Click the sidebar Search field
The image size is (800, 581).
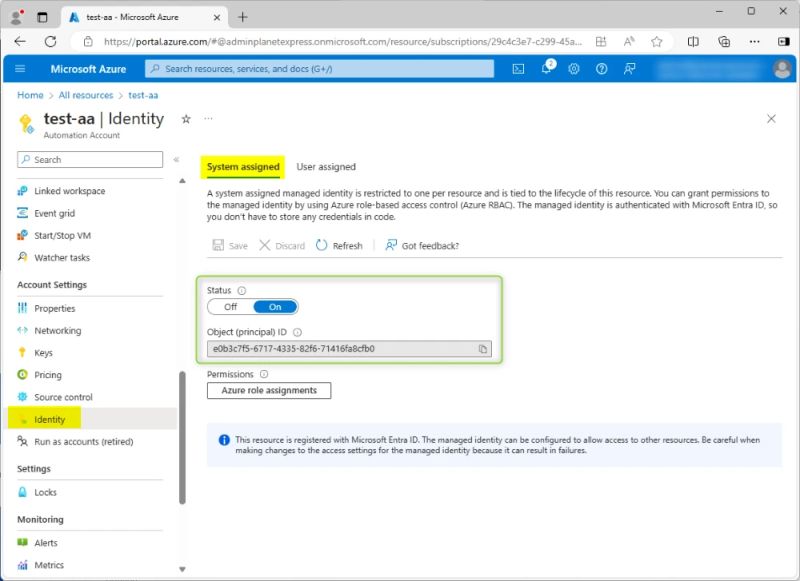(90, 160)
